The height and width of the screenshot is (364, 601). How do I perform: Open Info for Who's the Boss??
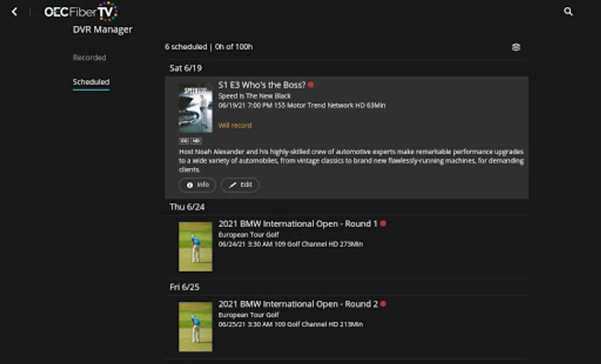tap(197, 185)
